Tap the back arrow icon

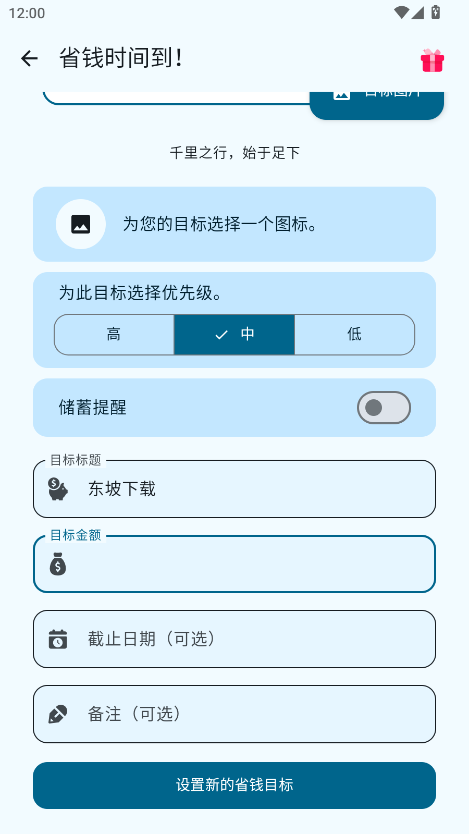coord(29,59)
